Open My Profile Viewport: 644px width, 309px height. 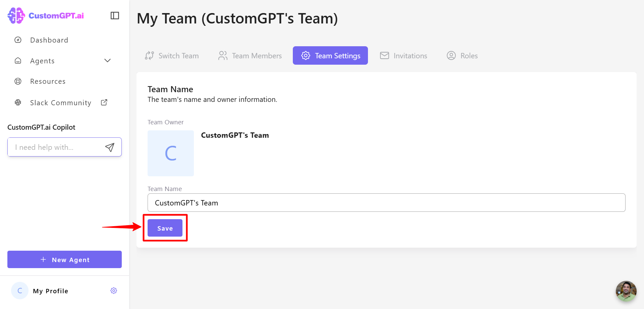50,291
